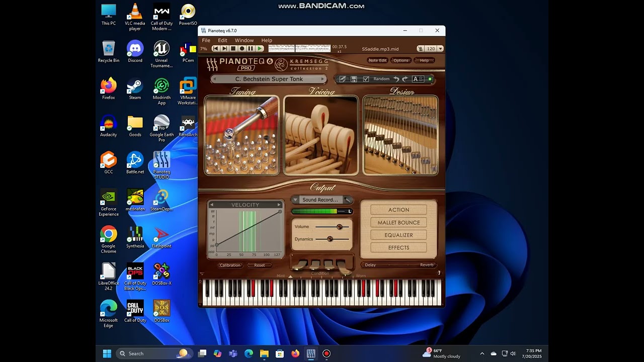Open the Help menu in Pianoteq

(x=267, y=40)
